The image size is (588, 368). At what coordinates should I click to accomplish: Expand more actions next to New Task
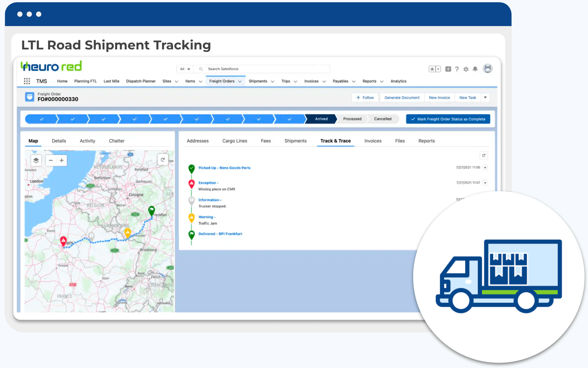pyautogui.click(x=485, y=98)
